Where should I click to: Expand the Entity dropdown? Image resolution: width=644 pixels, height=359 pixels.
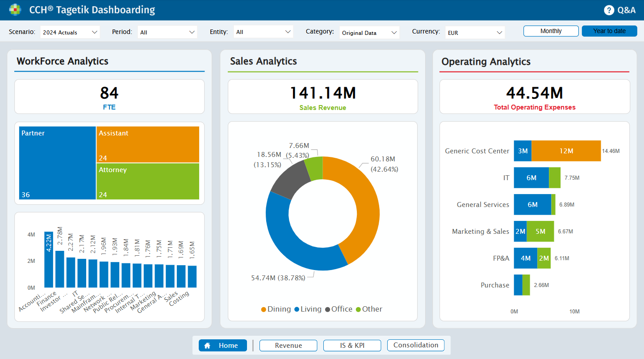point(263,32)
